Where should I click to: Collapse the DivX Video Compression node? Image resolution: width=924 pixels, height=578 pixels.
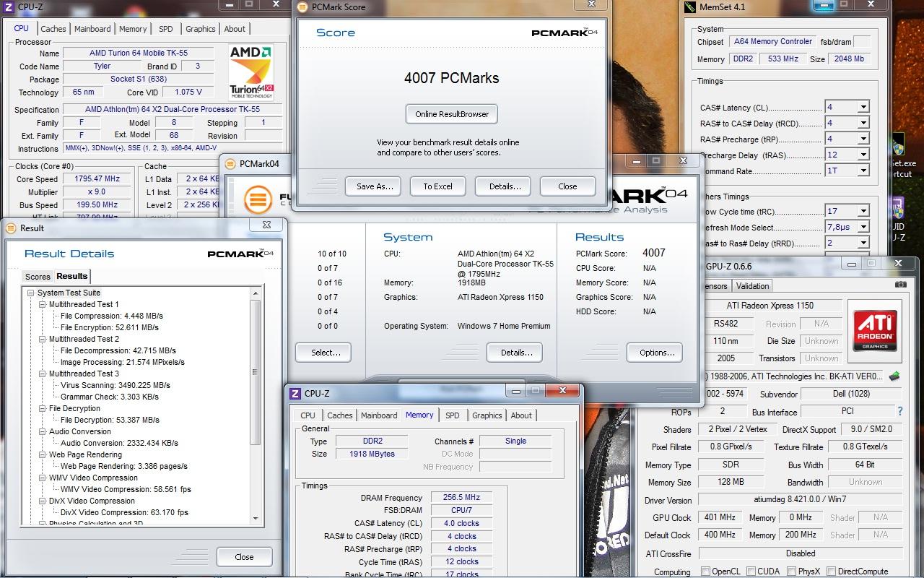click(x=43, y=501)
